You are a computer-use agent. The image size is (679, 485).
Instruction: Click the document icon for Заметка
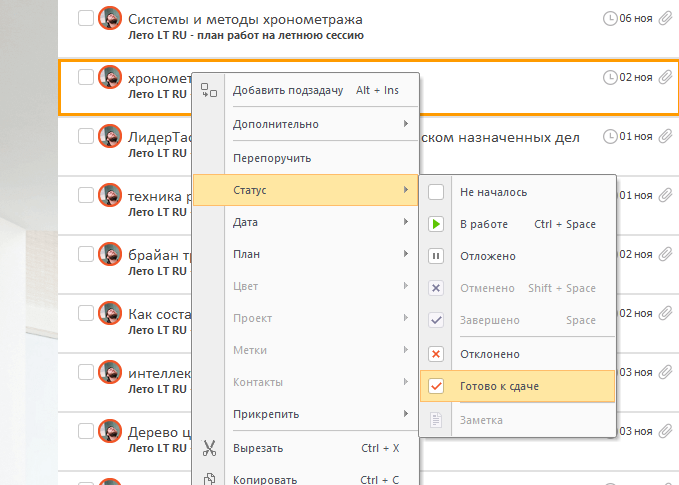tap(436, 420)
